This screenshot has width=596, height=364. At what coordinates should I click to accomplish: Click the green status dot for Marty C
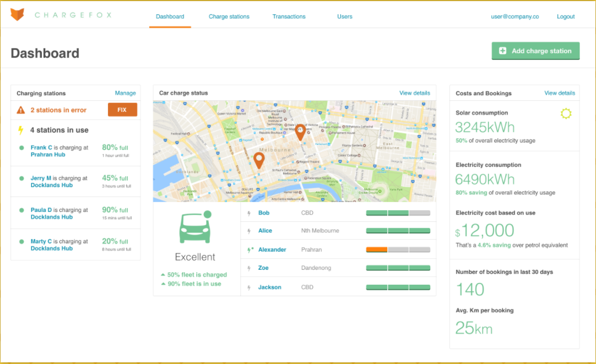pos(21,242)
